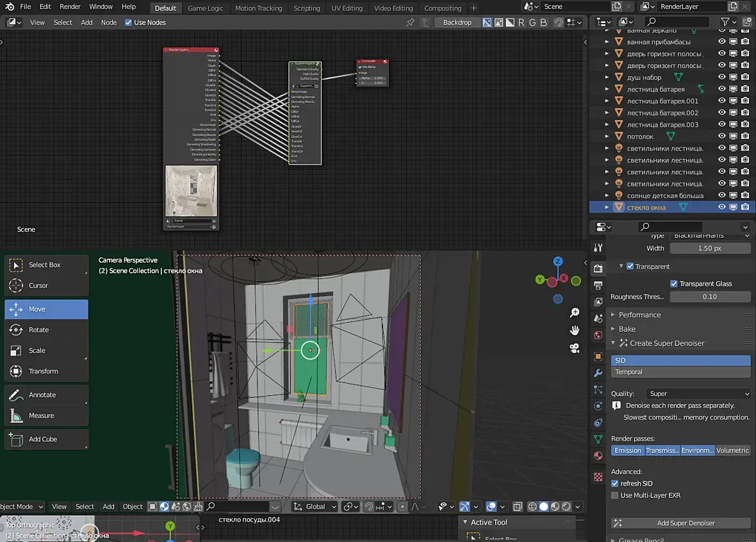Open the Quality dropdown set to Super
This screenshot has width=756, height=542.
tap(698, 393)
